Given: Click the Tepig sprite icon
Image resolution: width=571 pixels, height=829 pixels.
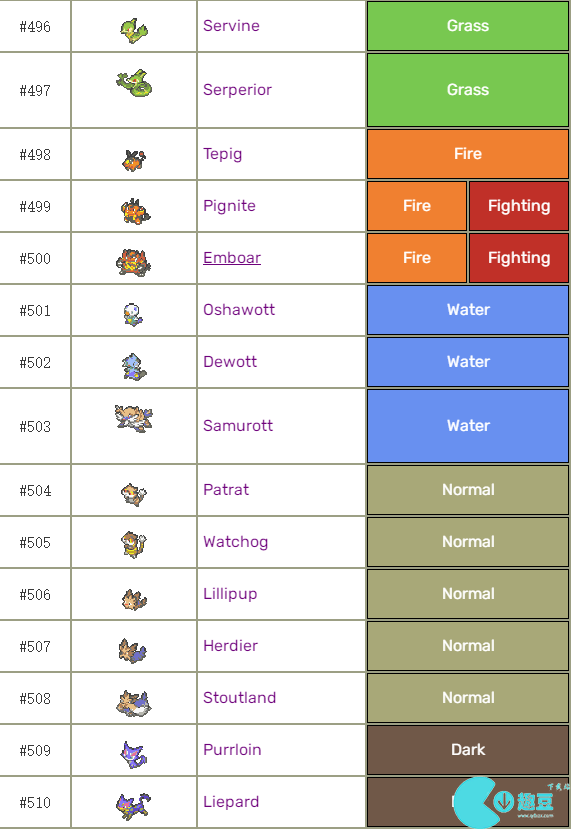Looking at the screenshot, I should 134,160.
